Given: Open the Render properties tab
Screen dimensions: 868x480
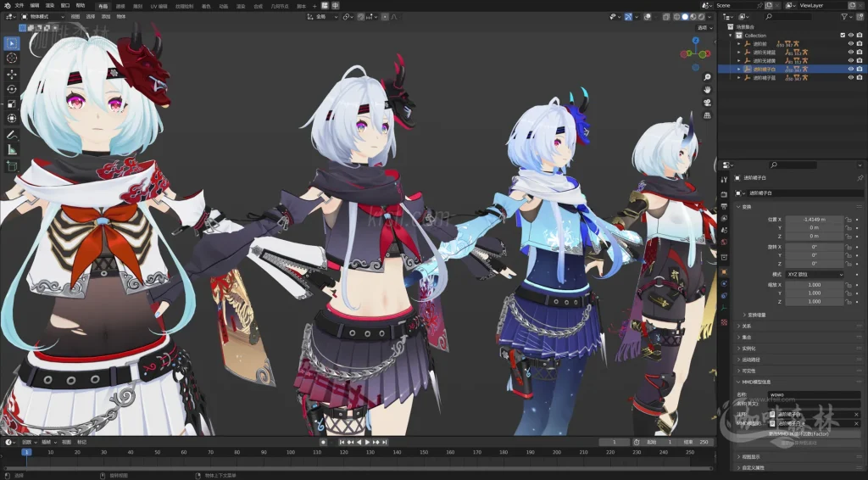Looking at the screenshot, I should click(x=724, y=194).
